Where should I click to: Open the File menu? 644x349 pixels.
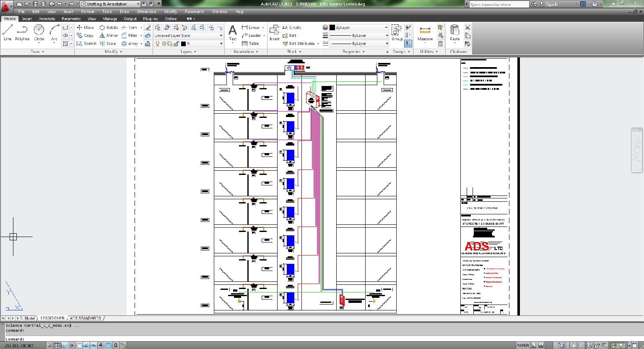21,12
